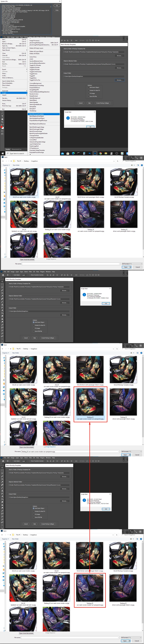The image size is (144, 644).
Task: Click Home icon in options bar above 10:04:04 alert
Action: tap(3, 275)
